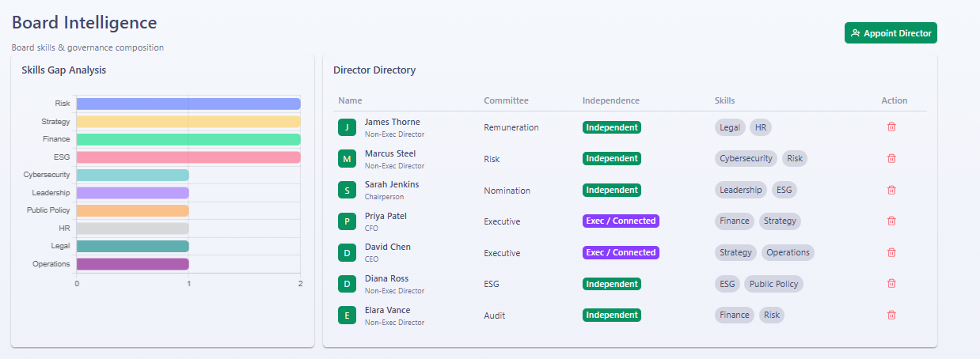Click David Chen's delete trash icon
This screenshot has width=980, height=359.
pyautogui.click(x=891, y=252)
